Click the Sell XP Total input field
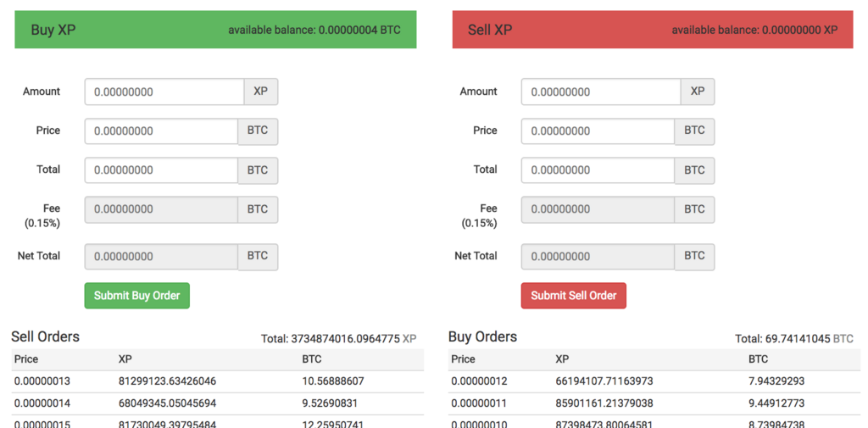868x428 pixels. tap(598, 170)
